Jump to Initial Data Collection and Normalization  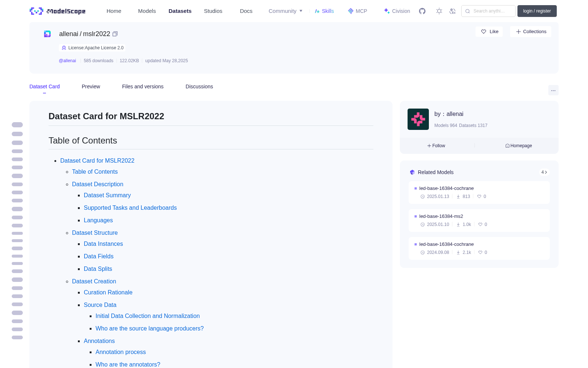pos(148,316)
